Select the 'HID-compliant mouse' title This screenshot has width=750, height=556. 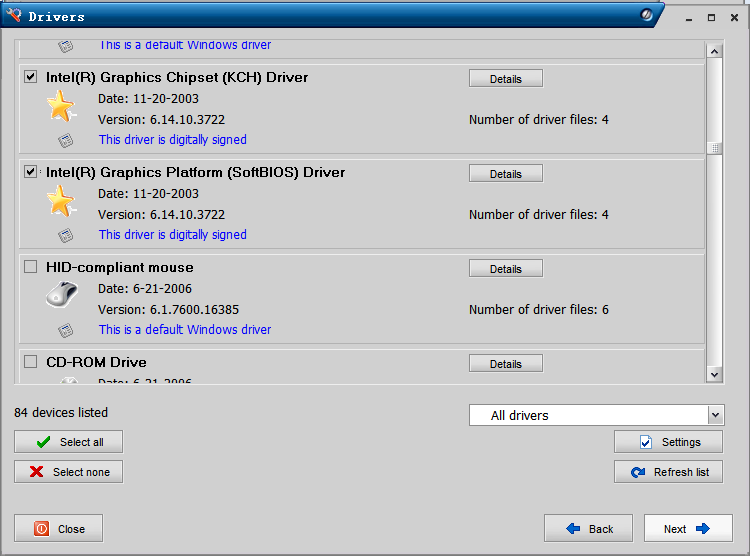(120, 267)
